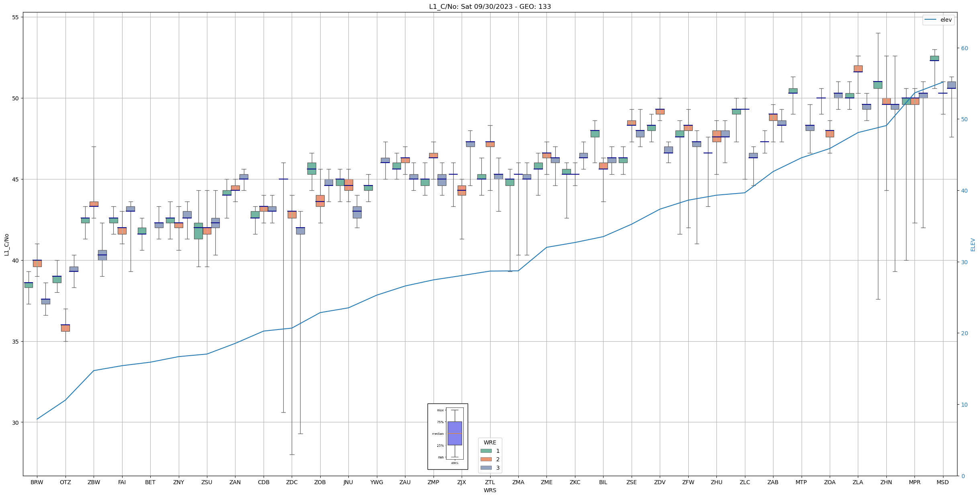
Task: Click the 'ZSE' x-axis label
Action: [632, 482]
